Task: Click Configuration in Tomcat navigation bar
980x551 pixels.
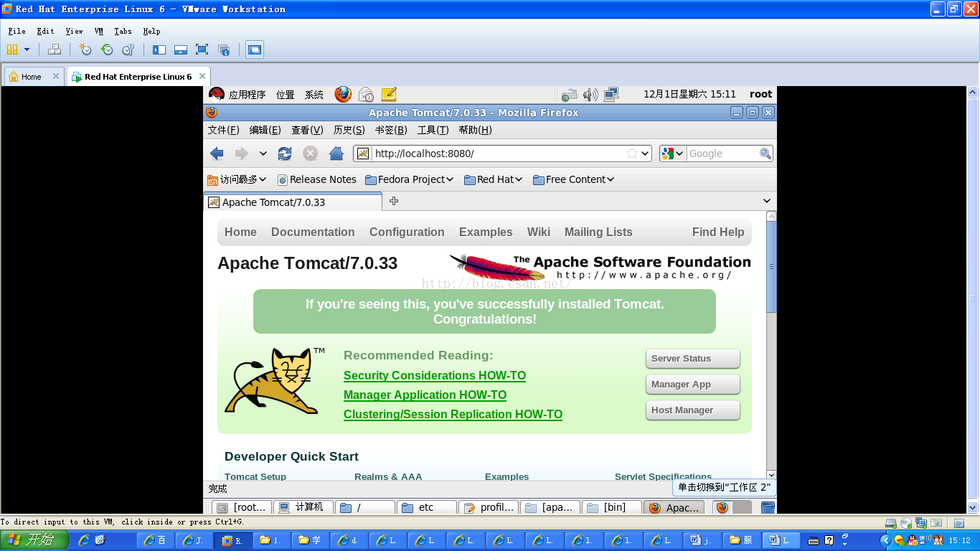Action: point(407,232)
